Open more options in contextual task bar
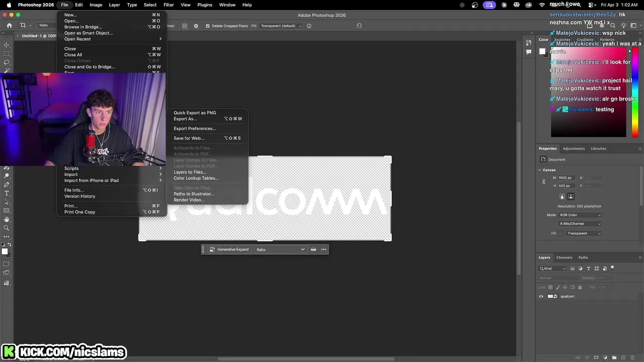The image size is (644, 362). click(324, 249)
